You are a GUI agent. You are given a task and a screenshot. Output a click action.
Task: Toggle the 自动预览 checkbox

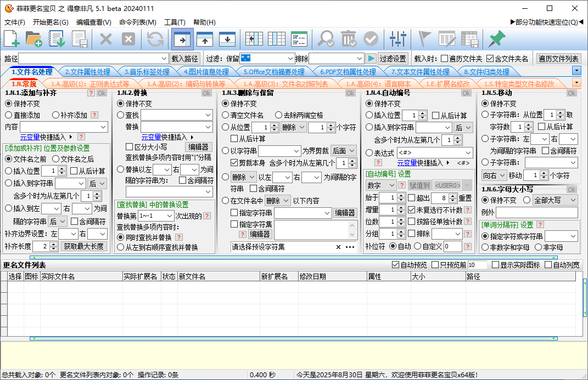tap(396, 265)
